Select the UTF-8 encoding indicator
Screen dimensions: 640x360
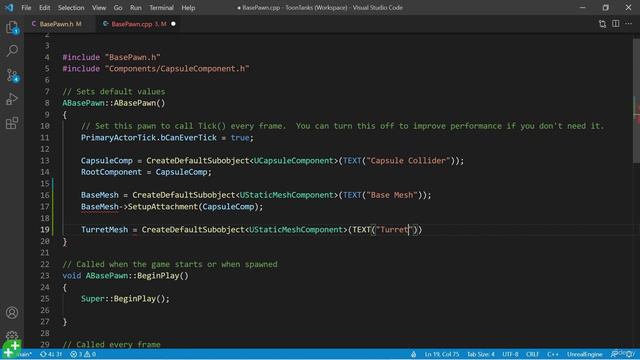pyautogui.click(x=510, y=354)
